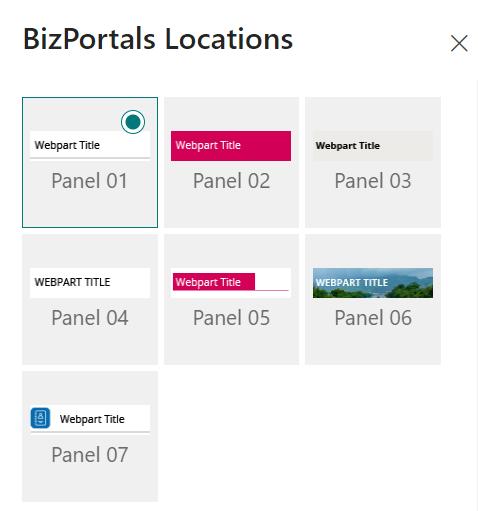Viewport: 478px width, 511px height.
Task: Select the Panel 03 style tile
Action: point(373,162)
